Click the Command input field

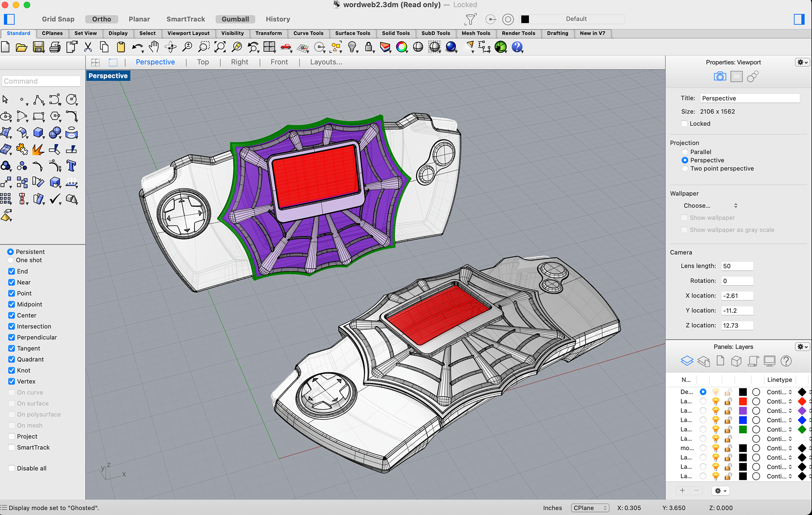tap(41, 81)
